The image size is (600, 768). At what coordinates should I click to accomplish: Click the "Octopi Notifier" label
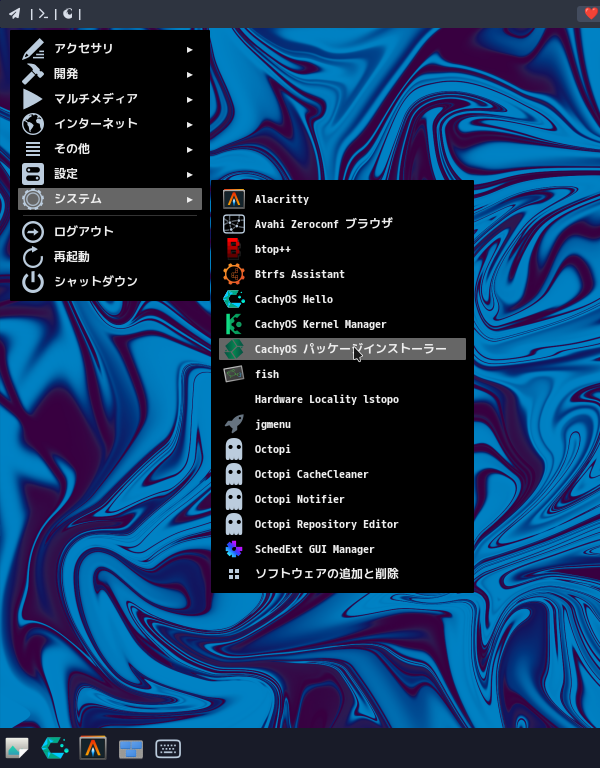[x=299, y=499]
